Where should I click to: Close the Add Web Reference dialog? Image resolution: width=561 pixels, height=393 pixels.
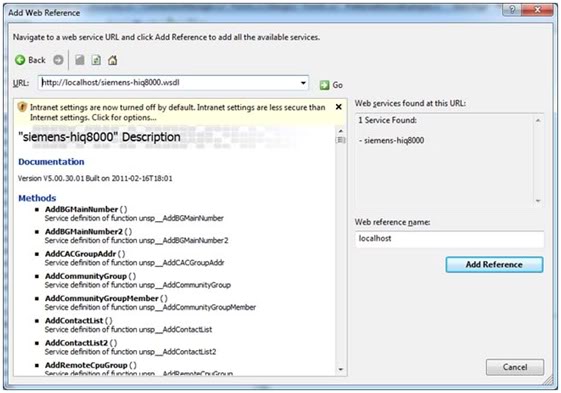tap(537, 10)
